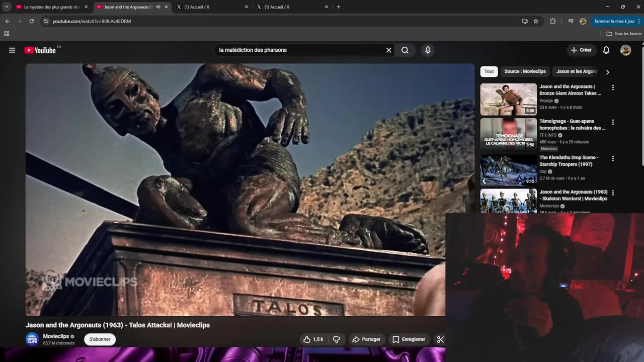Clear the search box with X icon

[x=388, y=50]
